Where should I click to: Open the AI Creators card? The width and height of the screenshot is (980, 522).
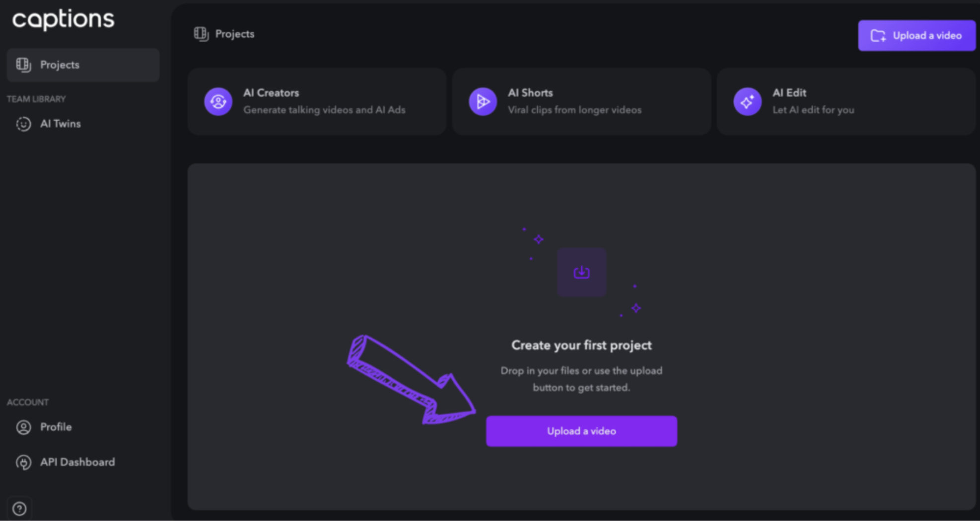point(317,102)
